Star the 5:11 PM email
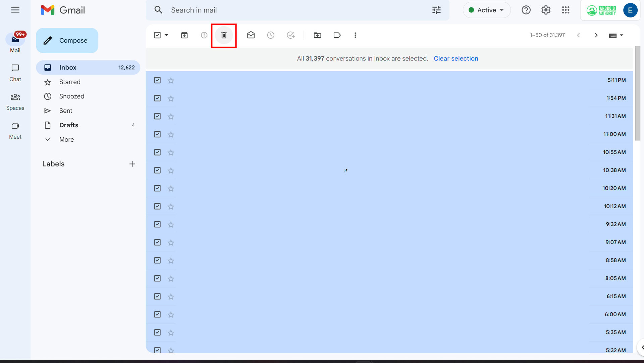Screen dimensions: 644x363 coord(171,80)
